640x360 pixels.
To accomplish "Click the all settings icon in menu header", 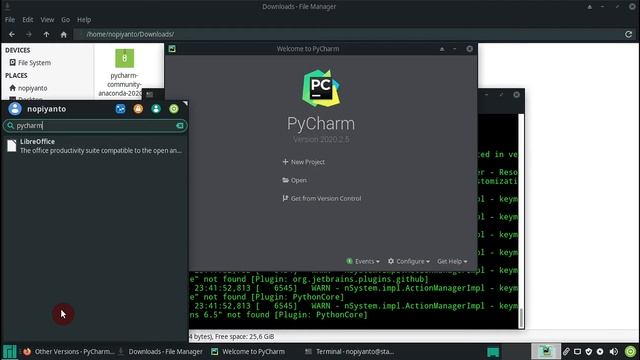I will click(x=120, y=109).
